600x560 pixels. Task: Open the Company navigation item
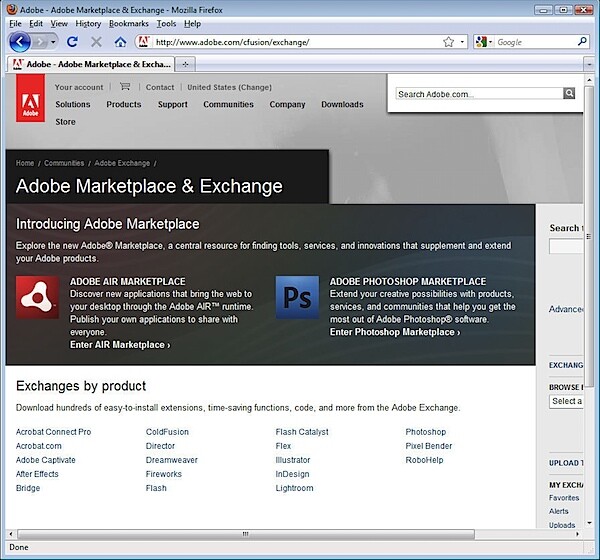(287, 104)
